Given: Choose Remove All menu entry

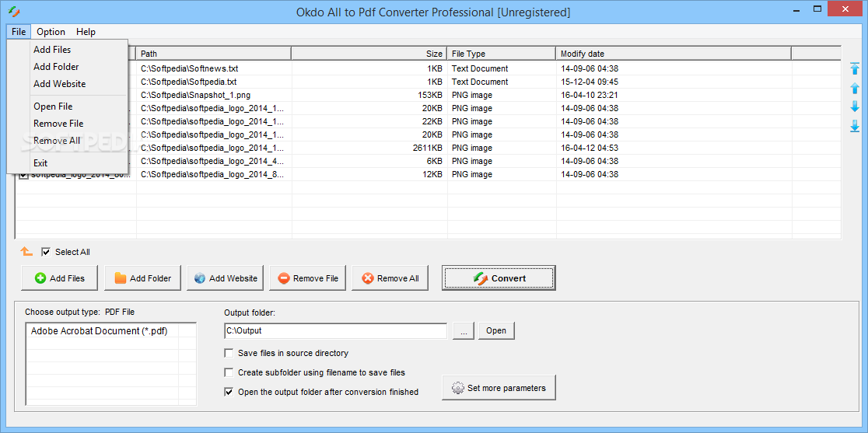Looking at the screenshot, I should (68, 141).
